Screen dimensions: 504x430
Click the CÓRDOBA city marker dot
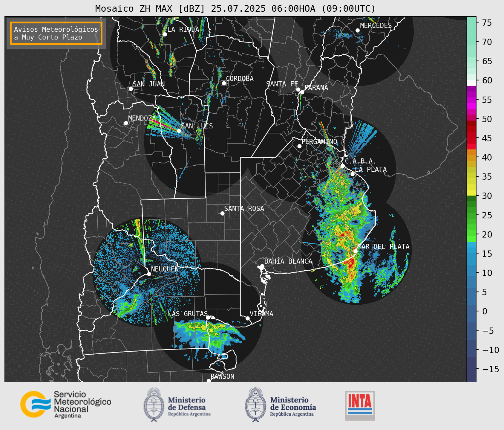[224, 83]
